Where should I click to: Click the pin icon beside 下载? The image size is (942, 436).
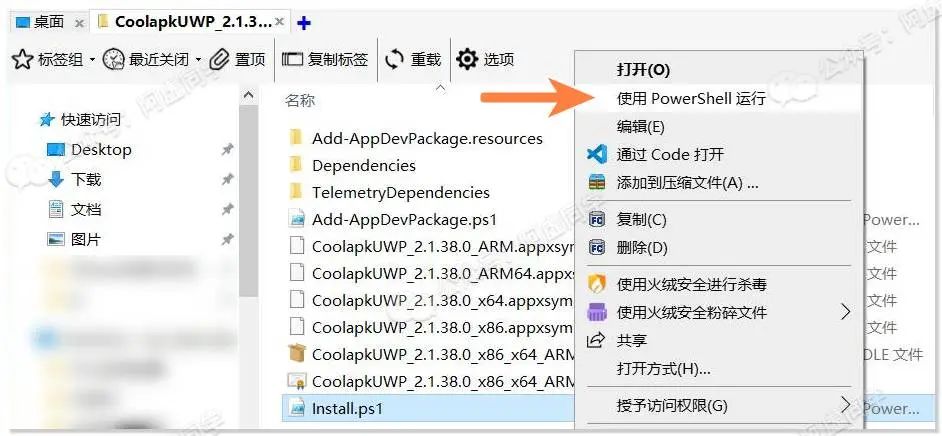click(x=227, y=180)
